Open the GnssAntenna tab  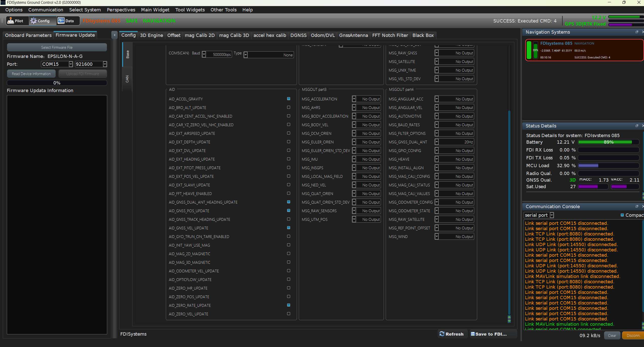[353, 35]
